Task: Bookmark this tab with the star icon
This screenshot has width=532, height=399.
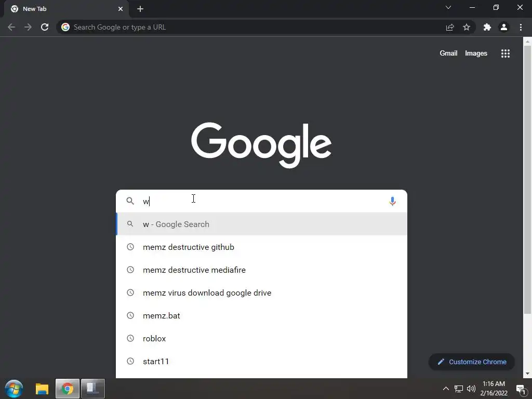Action: pyautogui.click(x=467, y=27)
